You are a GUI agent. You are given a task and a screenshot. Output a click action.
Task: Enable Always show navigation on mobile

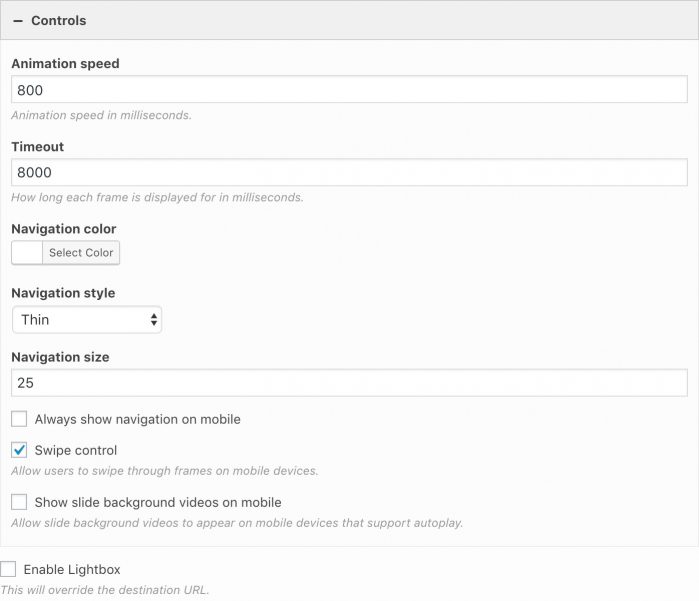19,419
